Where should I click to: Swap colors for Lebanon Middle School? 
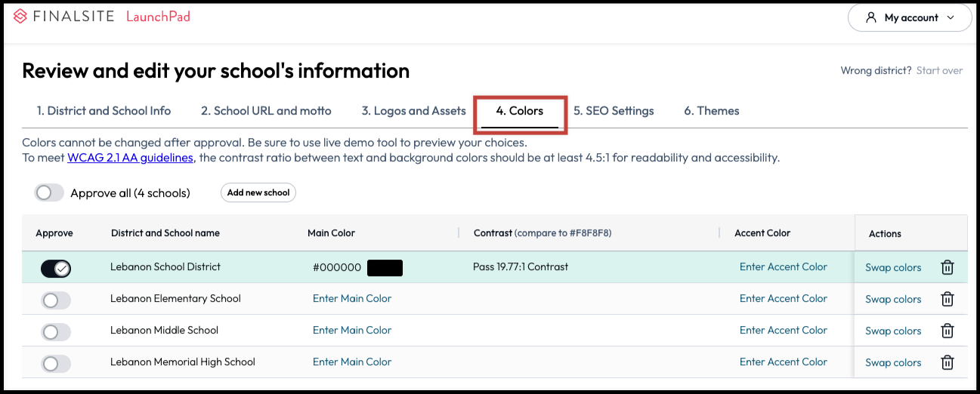893,331
